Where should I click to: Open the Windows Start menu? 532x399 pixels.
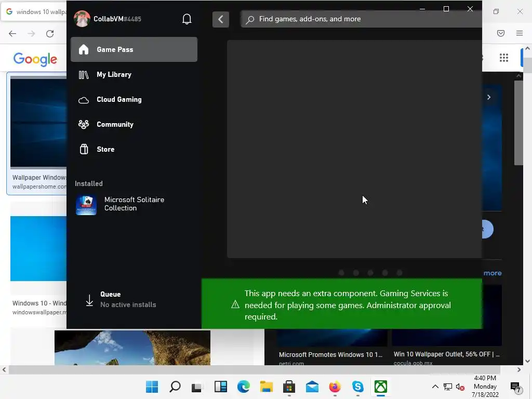(152, 387)
